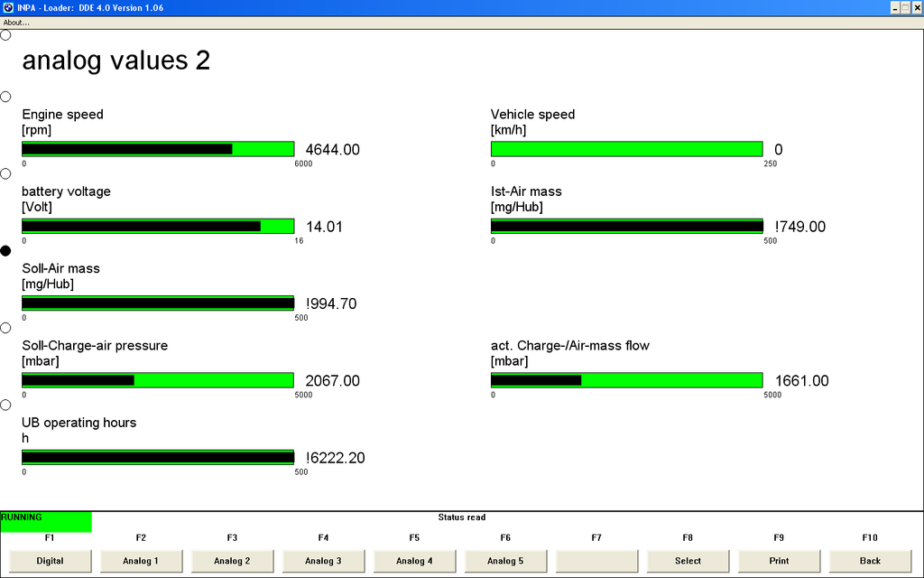Click the green RUNNING status indicator
Screen dimensions: 924x578
coord(45,521)
